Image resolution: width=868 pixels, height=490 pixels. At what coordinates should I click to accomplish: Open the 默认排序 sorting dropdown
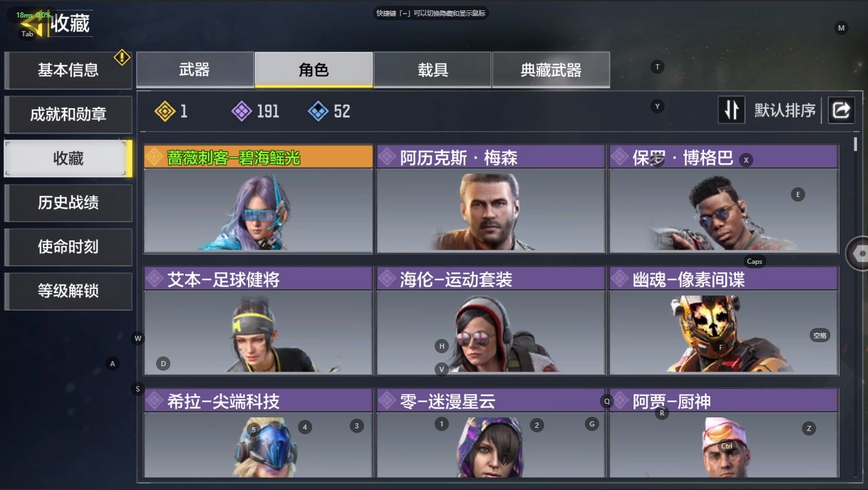click(784, 110)
